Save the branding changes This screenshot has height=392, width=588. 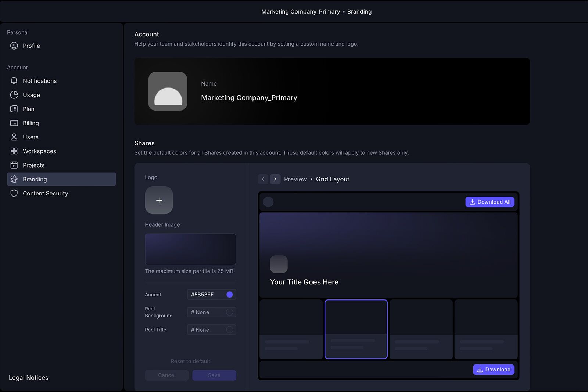214,375
